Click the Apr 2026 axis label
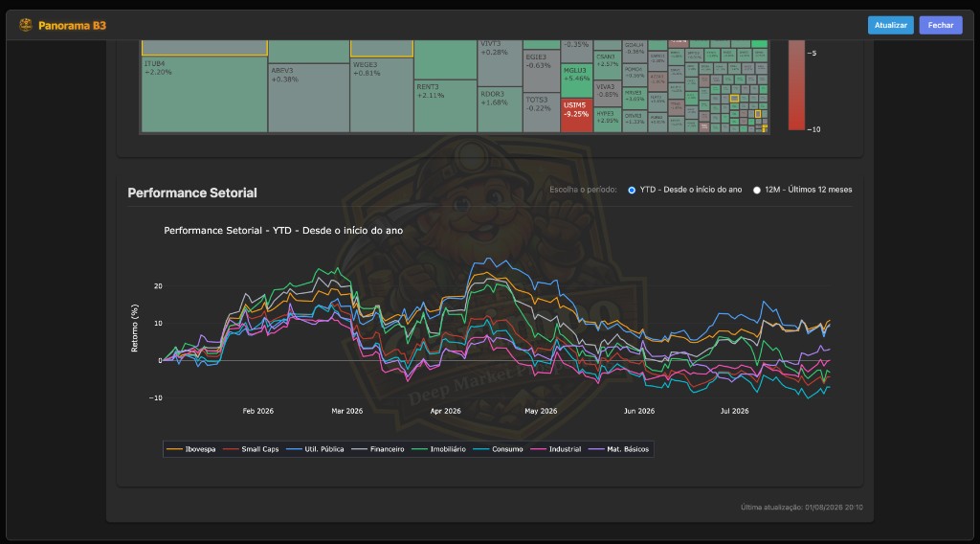 coord(445,411)
